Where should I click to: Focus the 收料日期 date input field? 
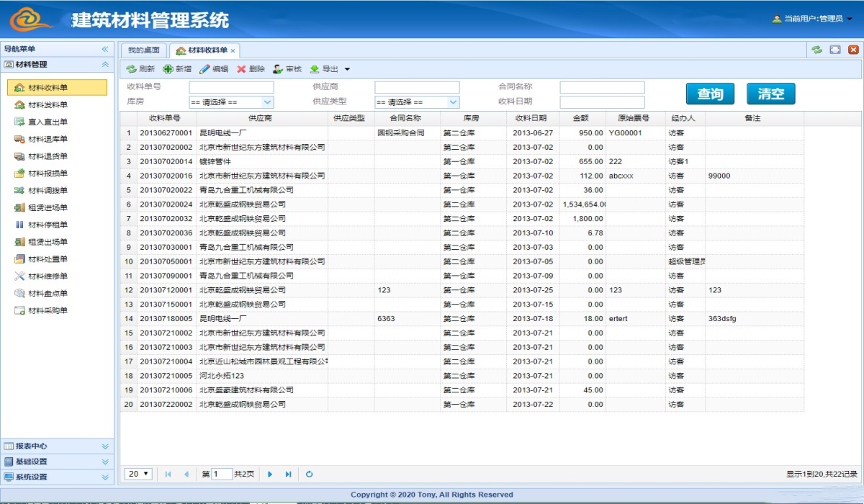click(603, 102)
